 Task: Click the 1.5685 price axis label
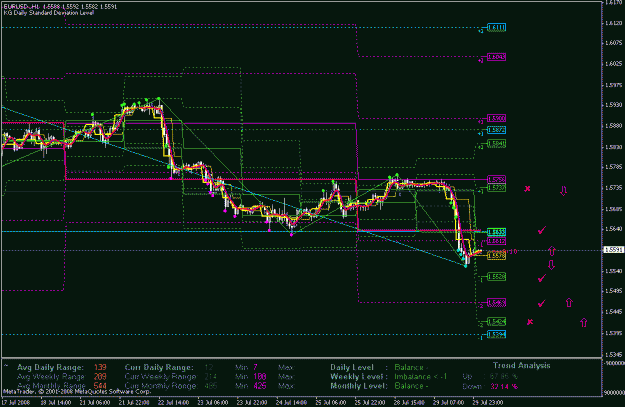pyautogui.click(x=613, y=209)
